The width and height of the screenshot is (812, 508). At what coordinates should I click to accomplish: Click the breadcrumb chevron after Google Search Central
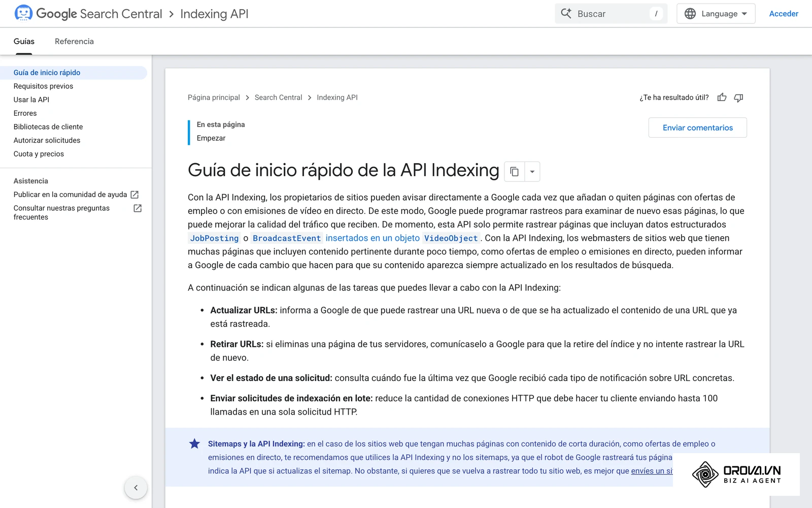coord(171,14)
